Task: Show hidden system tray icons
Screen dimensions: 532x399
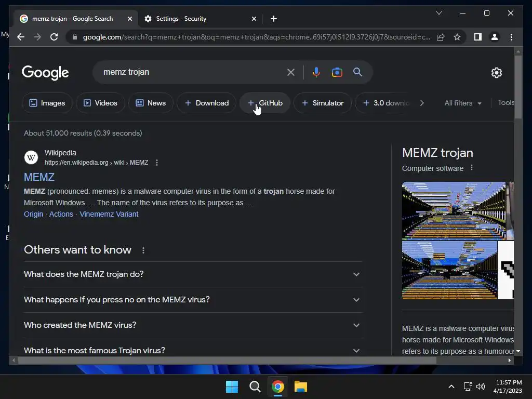Action: tap(451, 387)
